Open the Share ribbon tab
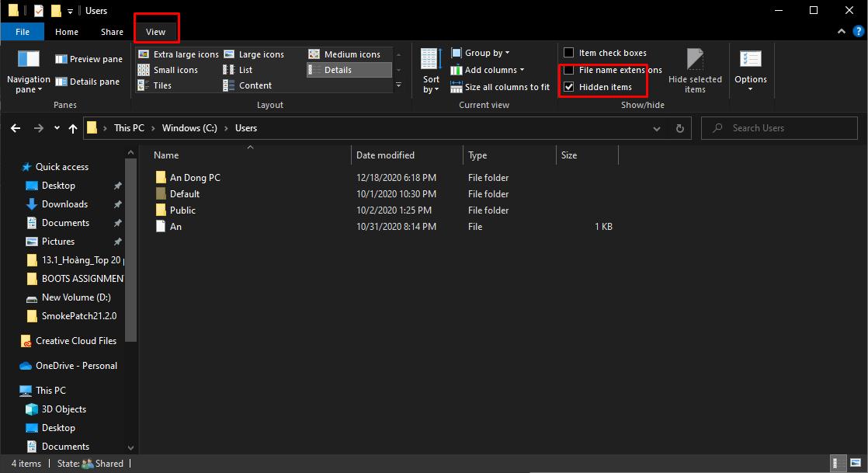The image size is (868, 473). (112, 32)
